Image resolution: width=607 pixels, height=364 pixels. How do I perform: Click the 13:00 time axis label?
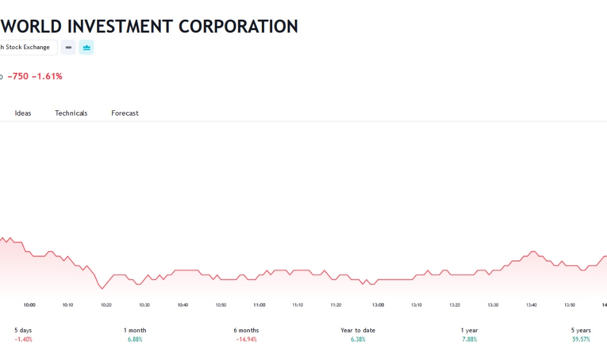click(378, 305)
